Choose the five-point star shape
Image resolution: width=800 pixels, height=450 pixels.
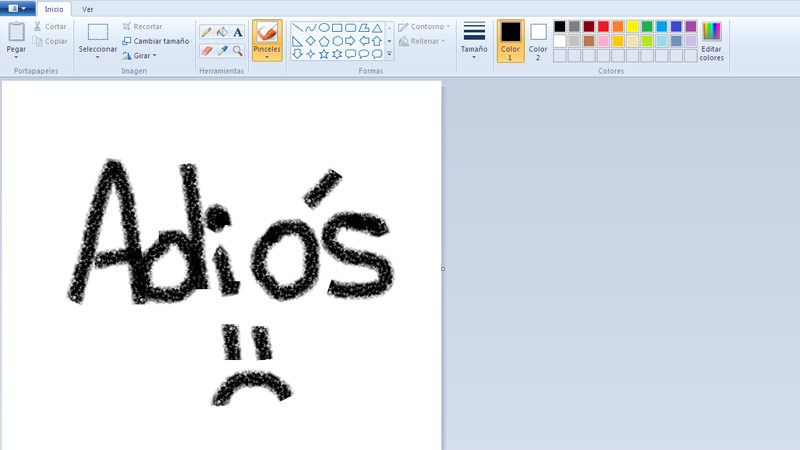pyautogui.click(x=324, y=54)
